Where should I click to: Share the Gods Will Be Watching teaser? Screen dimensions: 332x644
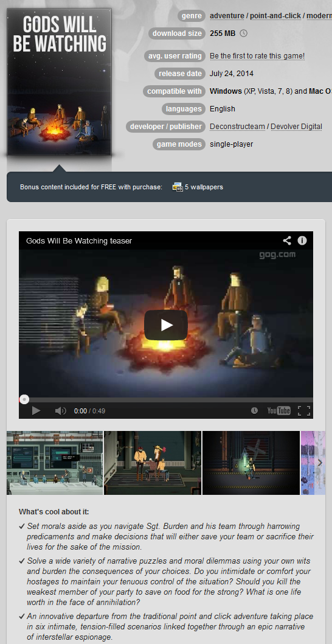(x=287, y=240)
